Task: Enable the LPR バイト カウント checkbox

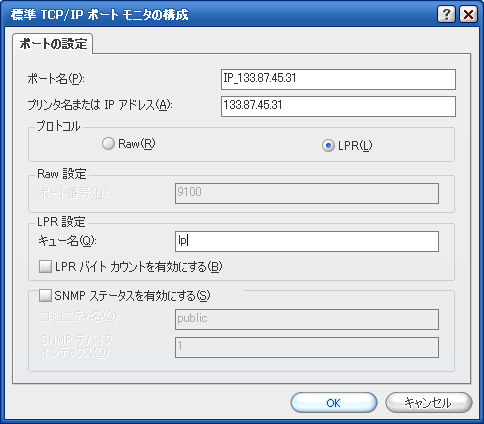Action: tap(45, 267)
